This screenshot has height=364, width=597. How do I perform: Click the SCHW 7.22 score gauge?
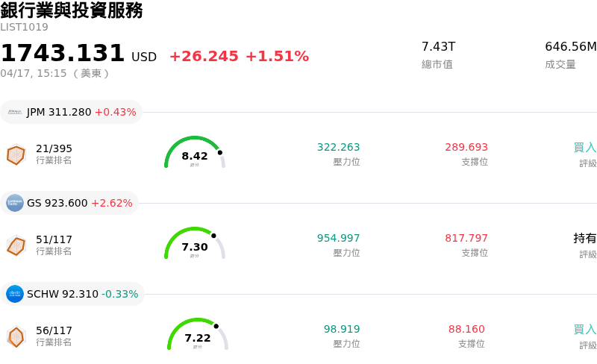coord(198,335)
